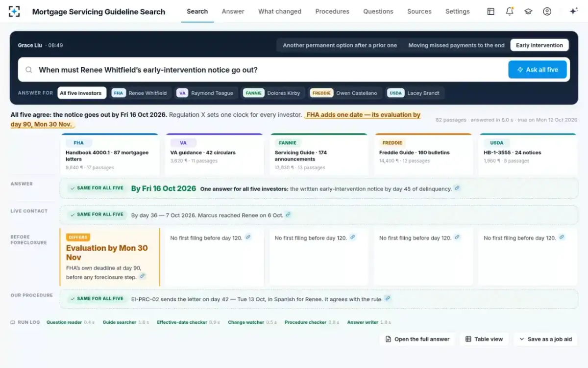Go to the Procedures tab
588x368 pixels.
pyautogui.click(x=332, y=11)
